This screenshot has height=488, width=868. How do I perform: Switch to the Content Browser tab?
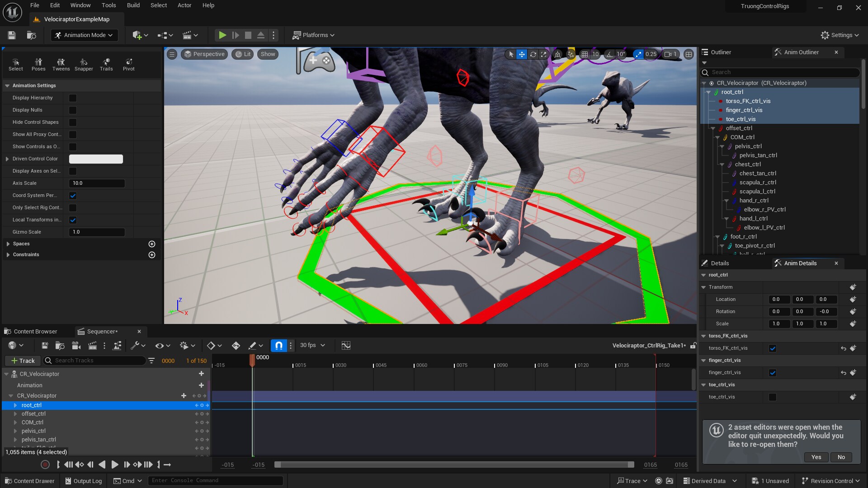click(35, 331)
